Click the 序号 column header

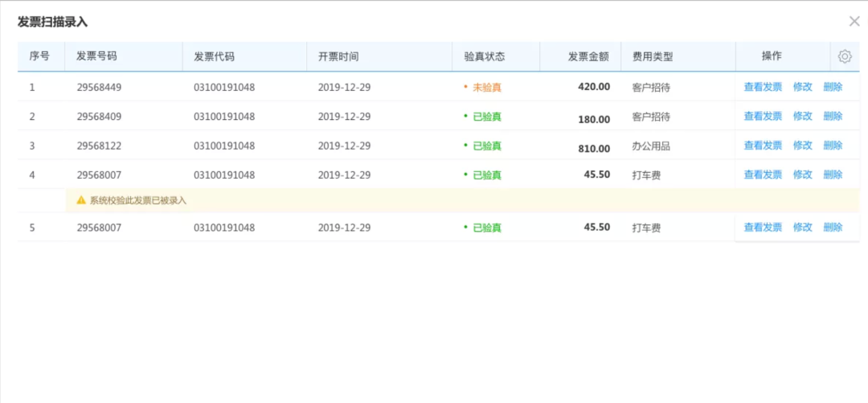(39, 56)
